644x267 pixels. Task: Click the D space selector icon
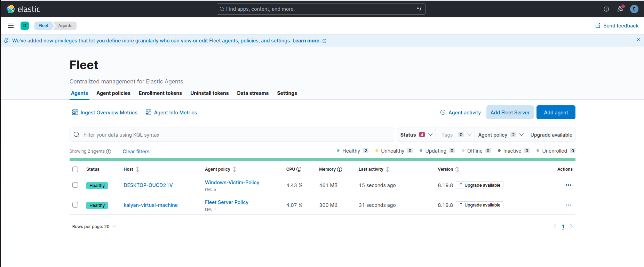[x=25, y=26]
